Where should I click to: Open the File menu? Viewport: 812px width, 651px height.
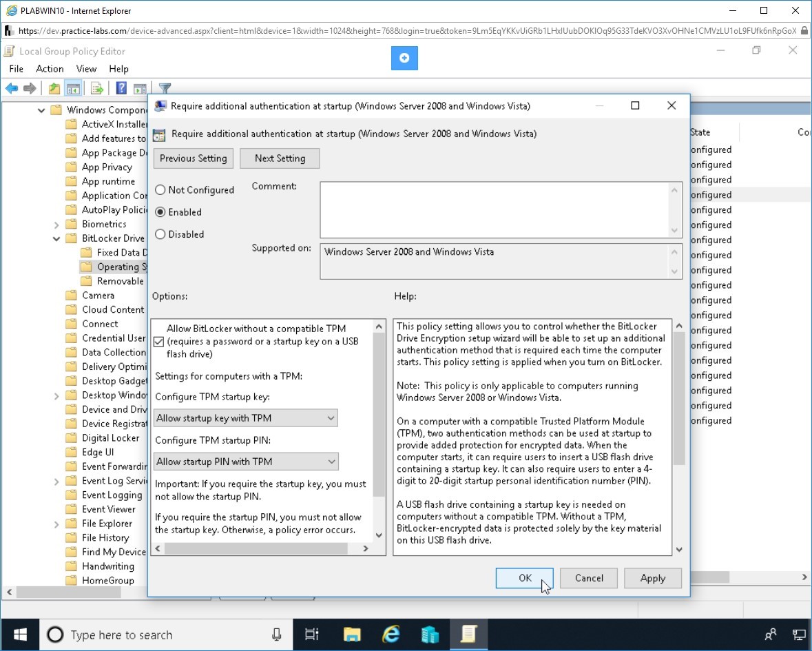pyautogui.click(x=16, y=69)
